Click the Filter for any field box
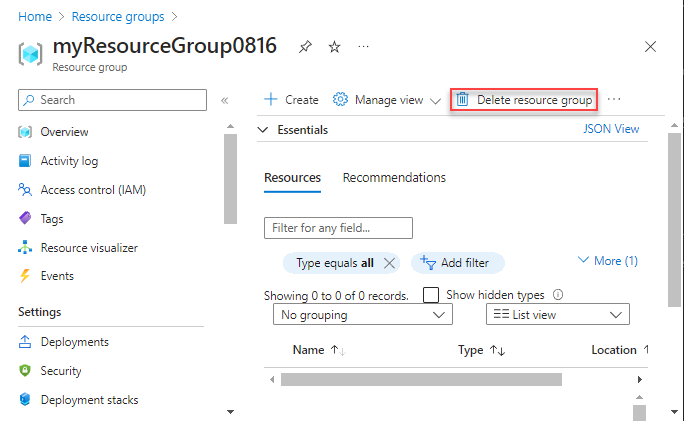Image resolution: width=684 pixels, height=421 pixels. 338,228
